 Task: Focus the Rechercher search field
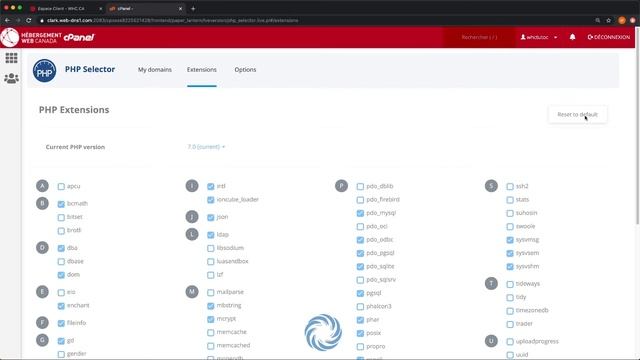pyautogui.click(x=479, y=37)
